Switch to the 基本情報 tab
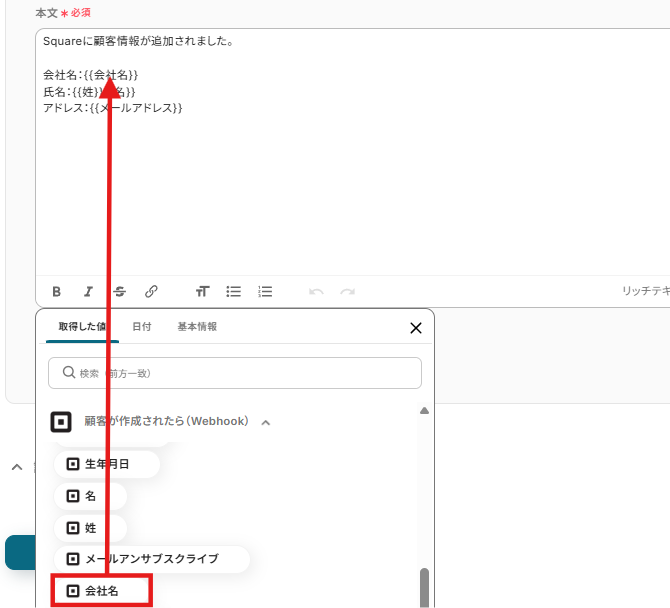Viewport: 670px width, 608px height. (x=197, y=327)
